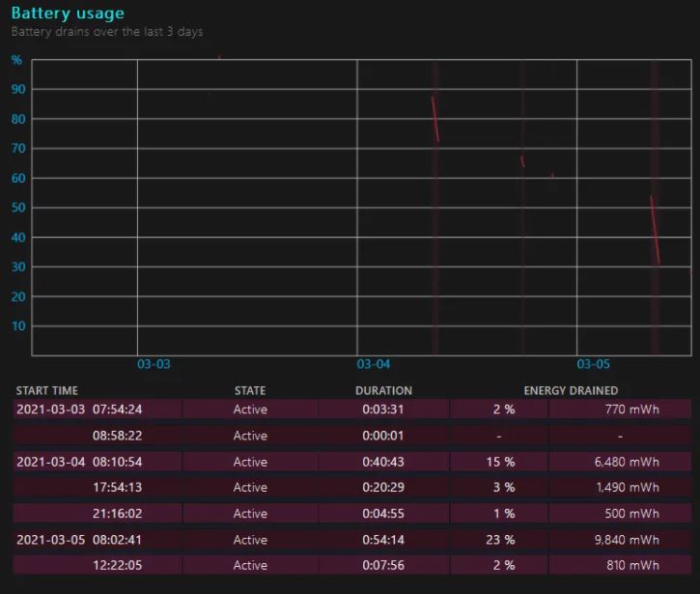
Task: Select the 2021-03-05 08:02:41 start time
Action: point(79,540)
